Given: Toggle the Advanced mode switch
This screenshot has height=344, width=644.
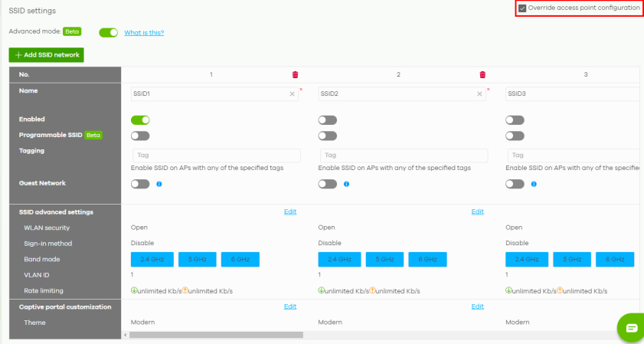Looking at the screenshot, I should pyautogui.click(x=108, y=33).
